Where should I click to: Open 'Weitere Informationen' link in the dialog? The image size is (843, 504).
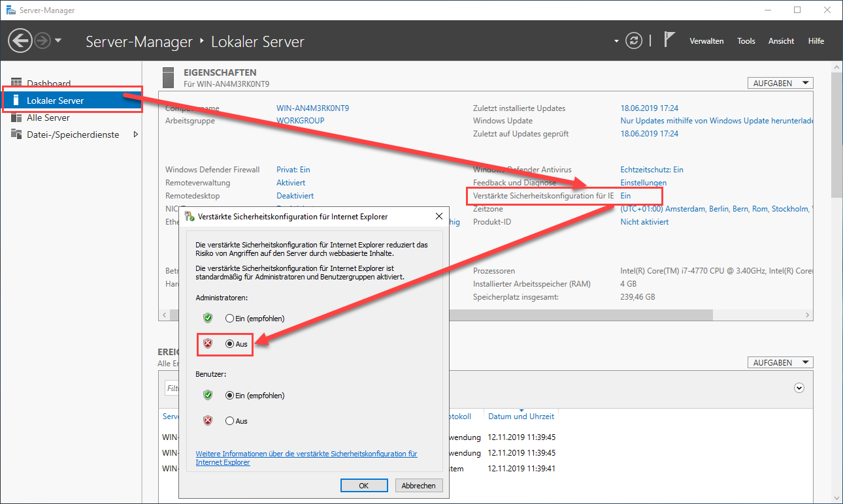tap(306, 458)
